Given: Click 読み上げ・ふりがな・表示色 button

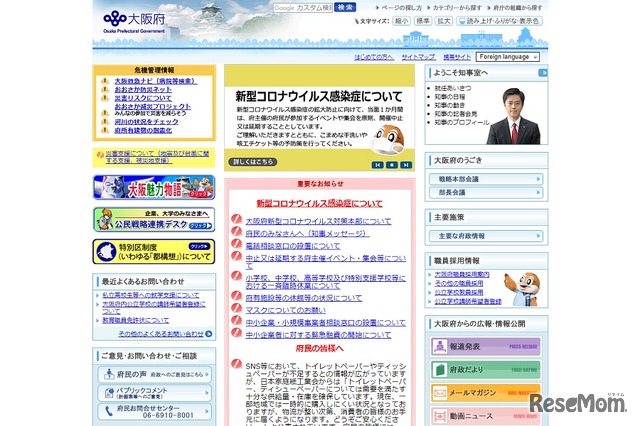Looking at the screenshot, I should point(499,21).
